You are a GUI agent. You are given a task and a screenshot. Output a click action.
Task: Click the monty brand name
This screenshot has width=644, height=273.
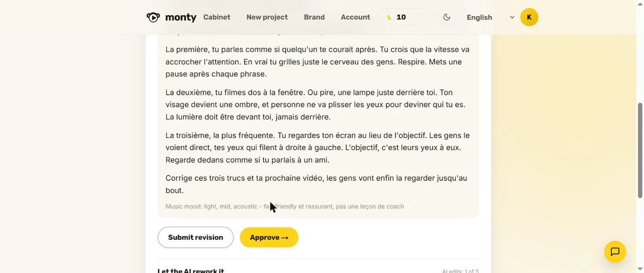[x=181, y=17]
